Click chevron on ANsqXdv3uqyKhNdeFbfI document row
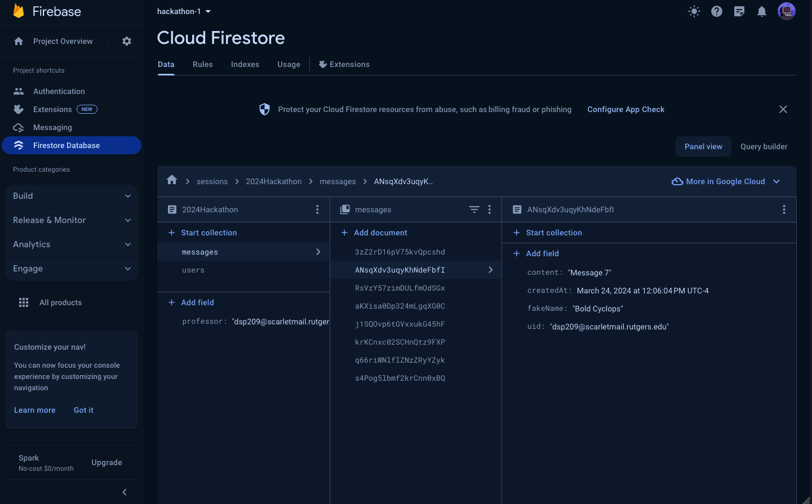 tap(491, 270)
